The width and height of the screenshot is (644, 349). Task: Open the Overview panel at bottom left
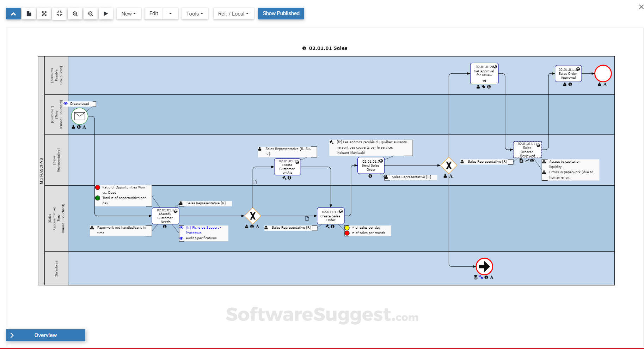(x=45, y=335)
